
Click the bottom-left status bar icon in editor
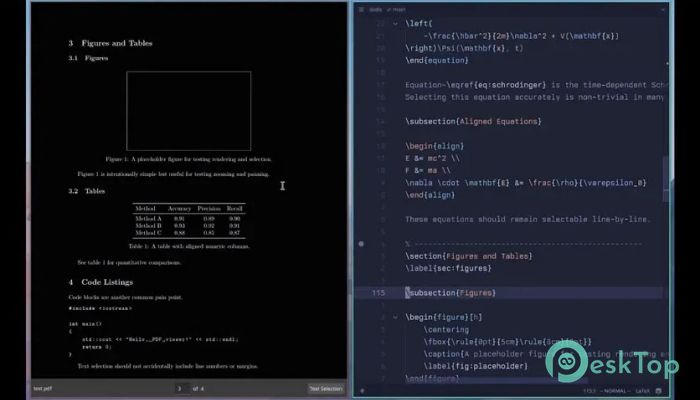[362, 391]
